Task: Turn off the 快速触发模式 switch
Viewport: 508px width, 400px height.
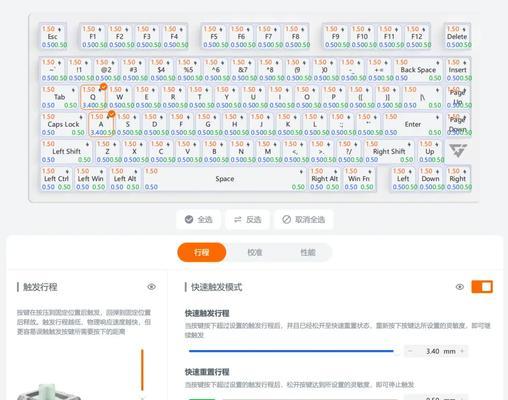Action: point(482,287)
